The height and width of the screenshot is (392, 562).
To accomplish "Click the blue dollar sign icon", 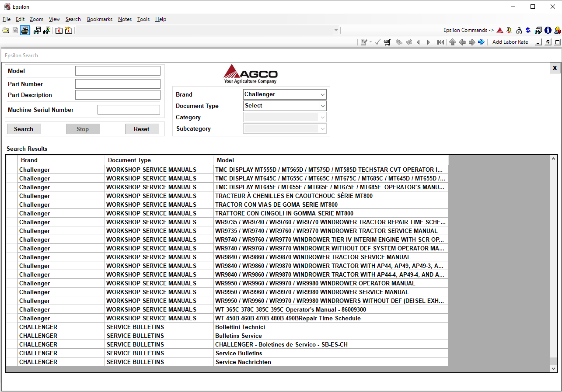I will pos(528,30).
